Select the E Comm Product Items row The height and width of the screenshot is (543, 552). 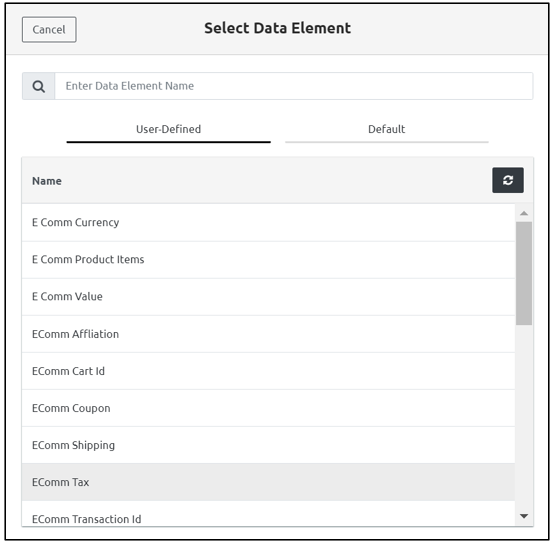(268, 260)
